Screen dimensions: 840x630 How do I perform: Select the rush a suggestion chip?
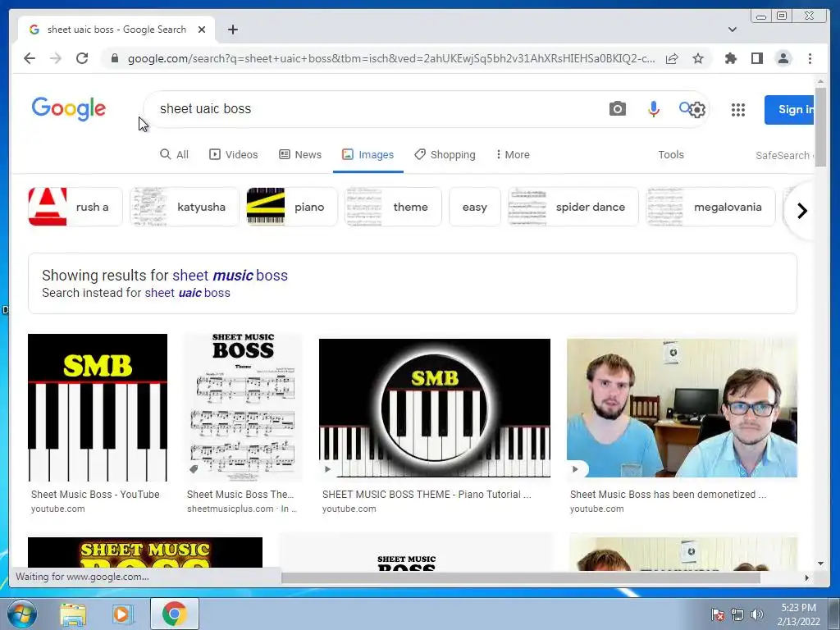75,207
